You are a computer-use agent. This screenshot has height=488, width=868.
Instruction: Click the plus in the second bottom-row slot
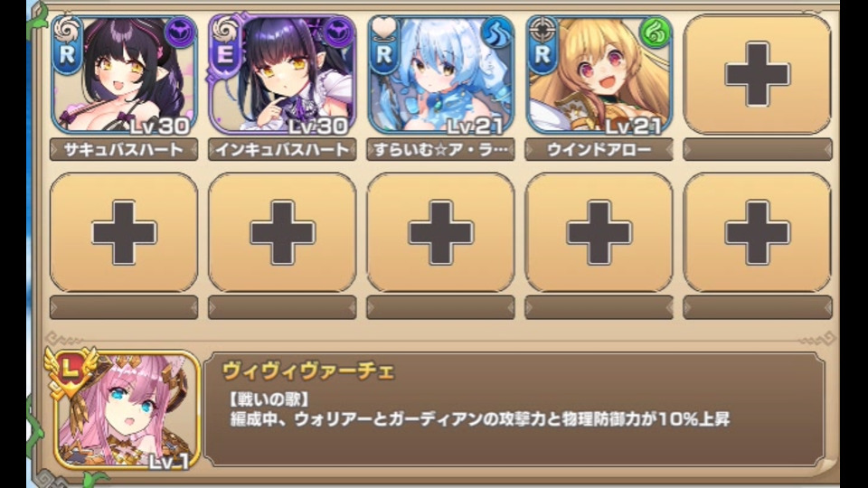pyautogui.click(x=282, y=232)
